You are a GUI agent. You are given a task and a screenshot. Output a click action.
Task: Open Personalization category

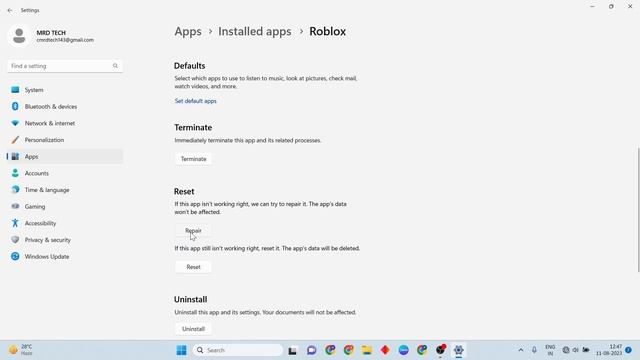tap(64, 140)
